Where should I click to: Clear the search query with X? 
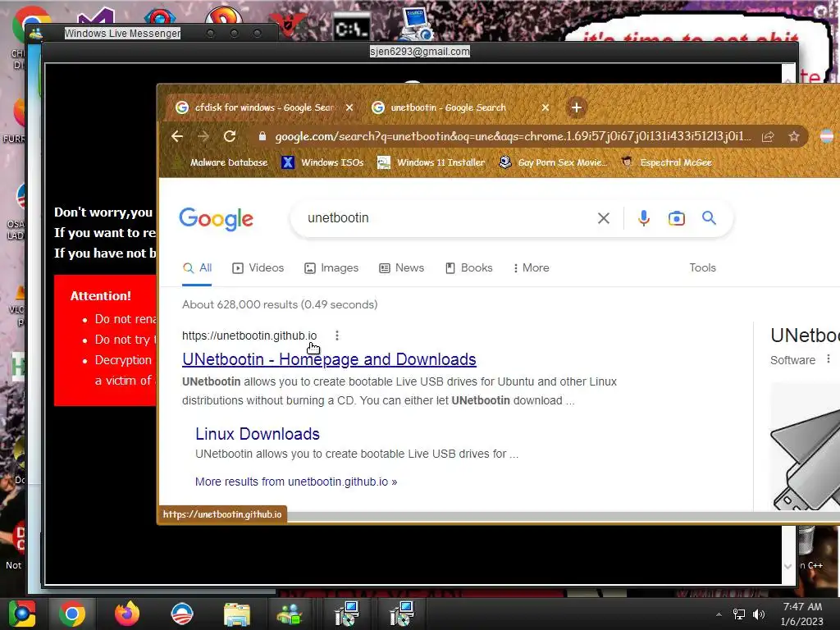coord(604,218)
